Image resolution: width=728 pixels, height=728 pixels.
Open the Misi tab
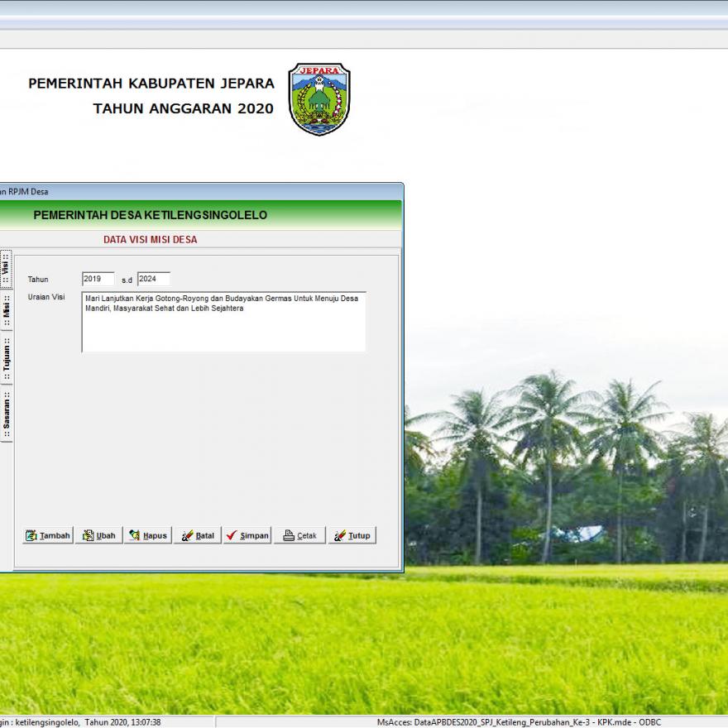click(x=6, y=309)
